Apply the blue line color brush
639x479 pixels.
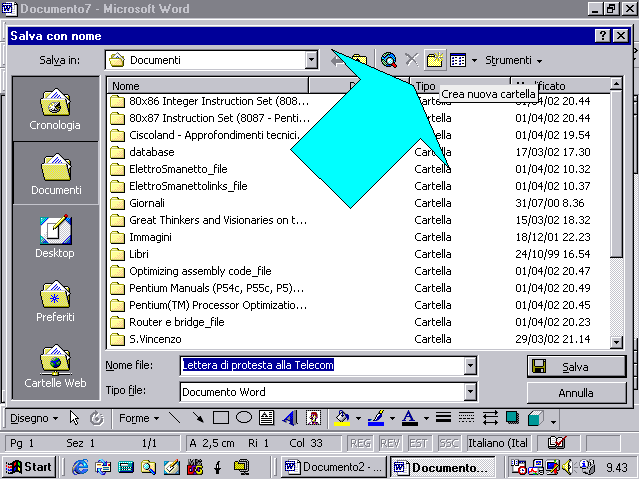pos(376,418)
